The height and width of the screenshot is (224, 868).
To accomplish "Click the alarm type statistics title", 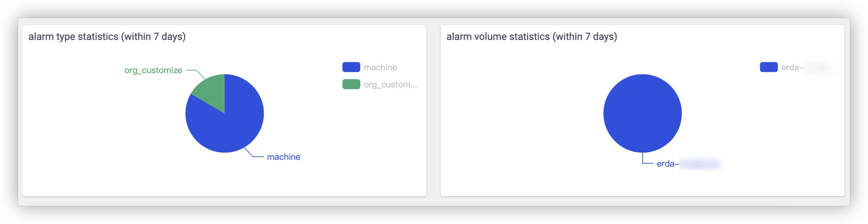I will [107, 37].
